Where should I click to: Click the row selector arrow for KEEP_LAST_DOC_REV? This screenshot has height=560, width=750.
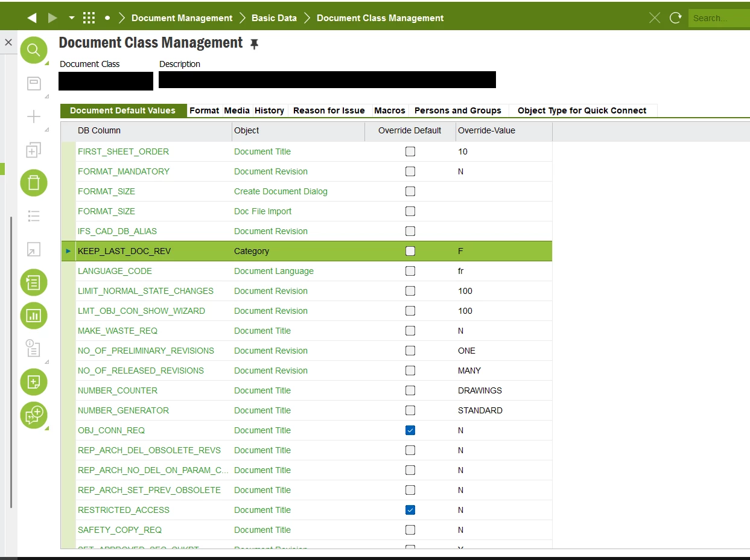(68, 251)
